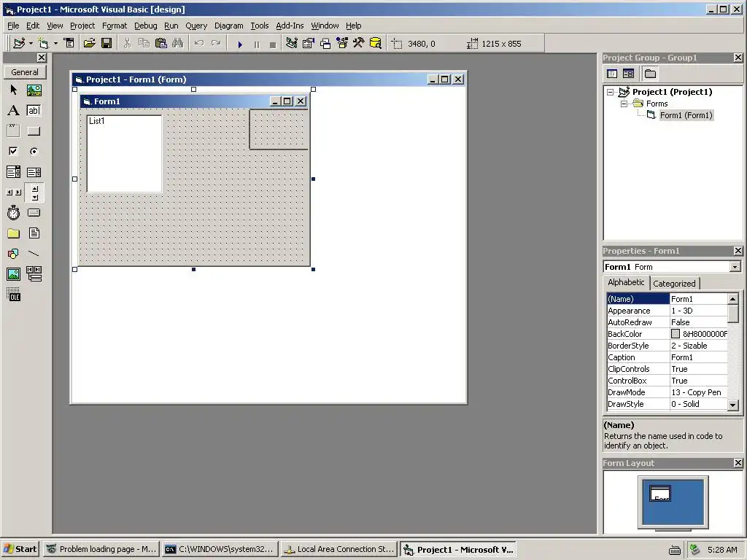Switch to the Alphabetic properties tab
Screen dimensions: 747x560
[626, 282]
